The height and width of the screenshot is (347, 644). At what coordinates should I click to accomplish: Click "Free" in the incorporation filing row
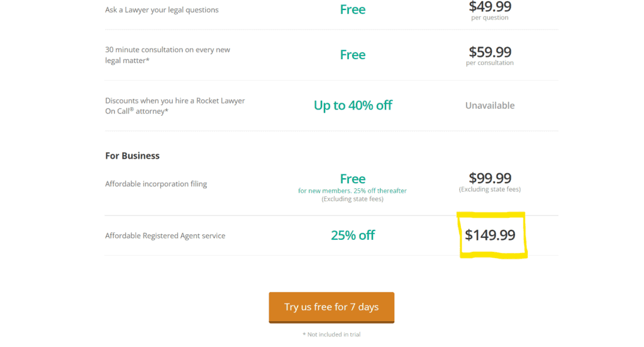tap(353, 179)
